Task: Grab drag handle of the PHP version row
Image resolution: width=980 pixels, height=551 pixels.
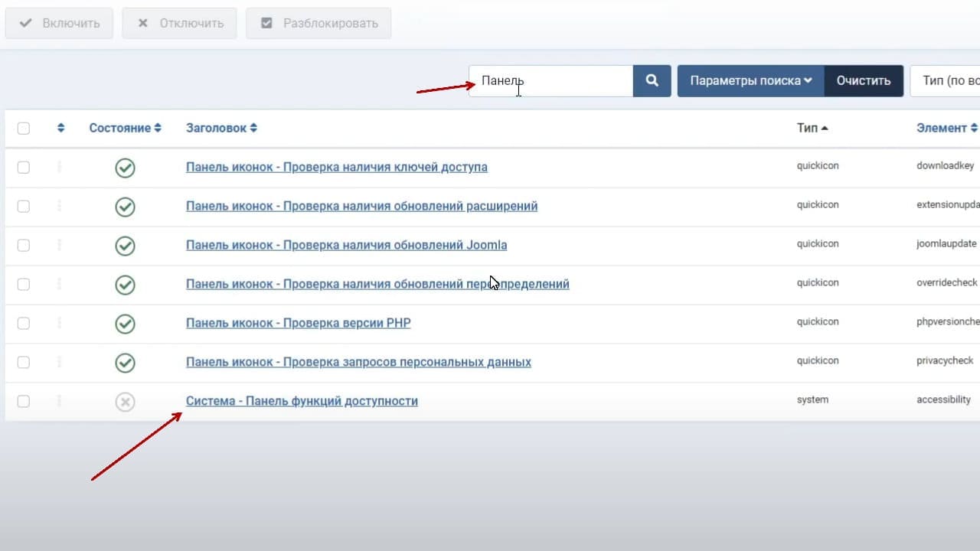Action: coord(60,323)
